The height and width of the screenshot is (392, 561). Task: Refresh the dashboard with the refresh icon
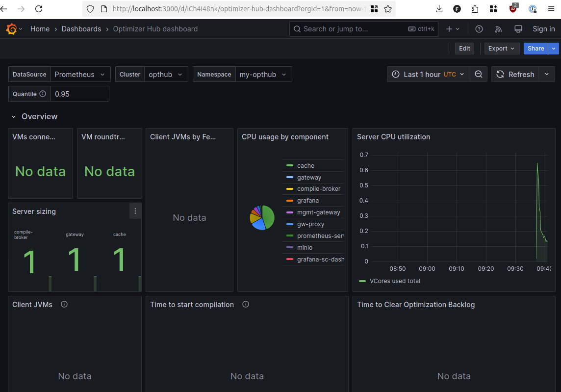(515, 74)
